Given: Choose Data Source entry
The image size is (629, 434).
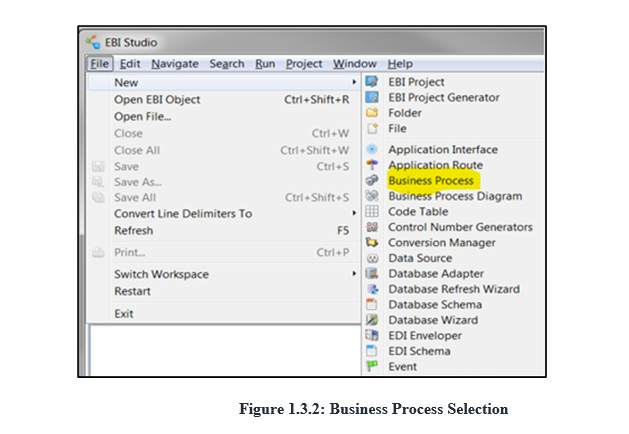Looking at the screenshot, I should [x=420, y=258].
